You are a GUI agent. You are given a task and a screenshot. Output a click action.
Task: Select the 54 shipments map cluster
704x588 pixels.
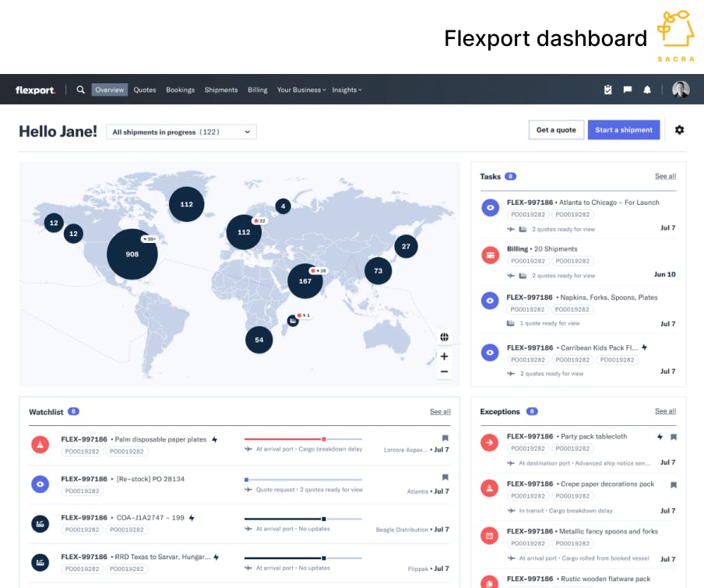click(259, 340)
